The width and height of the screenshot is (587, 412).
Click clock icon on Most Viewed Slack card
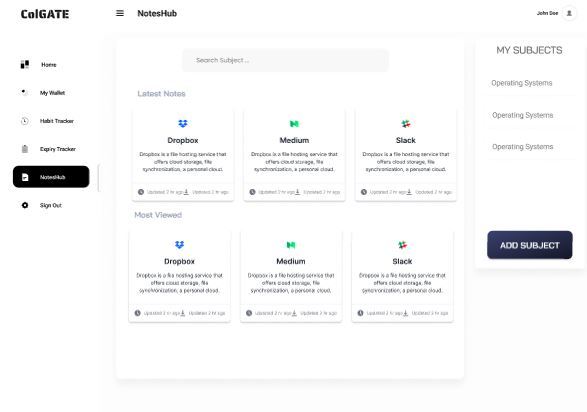[x=360, y=313]
